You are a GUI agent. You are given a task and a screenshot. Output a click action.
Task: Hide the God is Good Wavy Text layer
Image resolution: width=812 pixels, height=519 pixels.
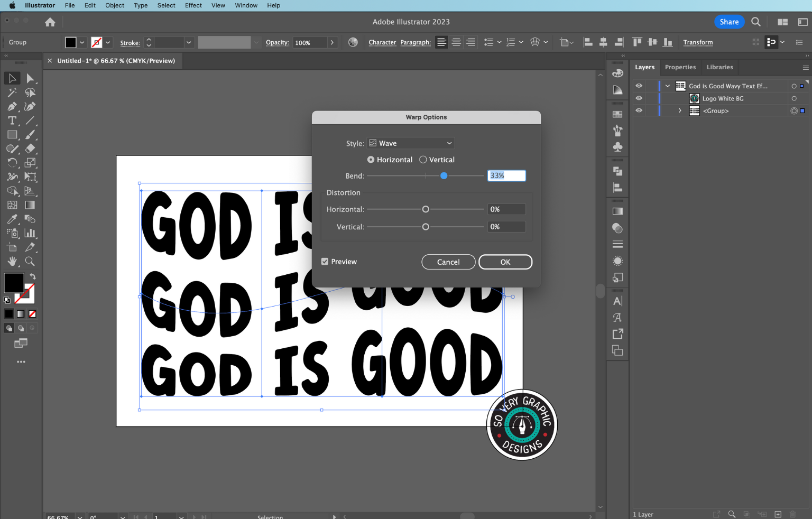(639, 86)
